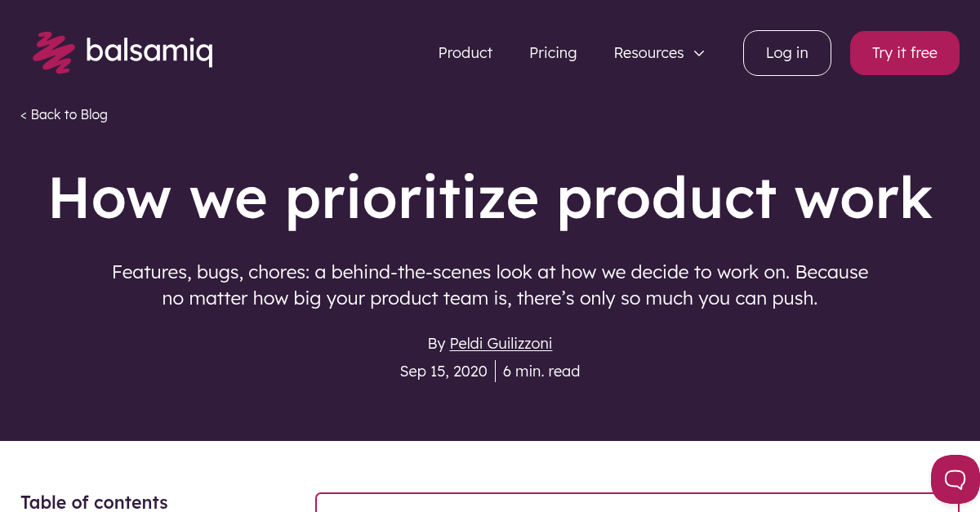The height and width of the screenshot is (512, 980).
Task: Click inside the outlined contents box
Action: click(637, 506)
